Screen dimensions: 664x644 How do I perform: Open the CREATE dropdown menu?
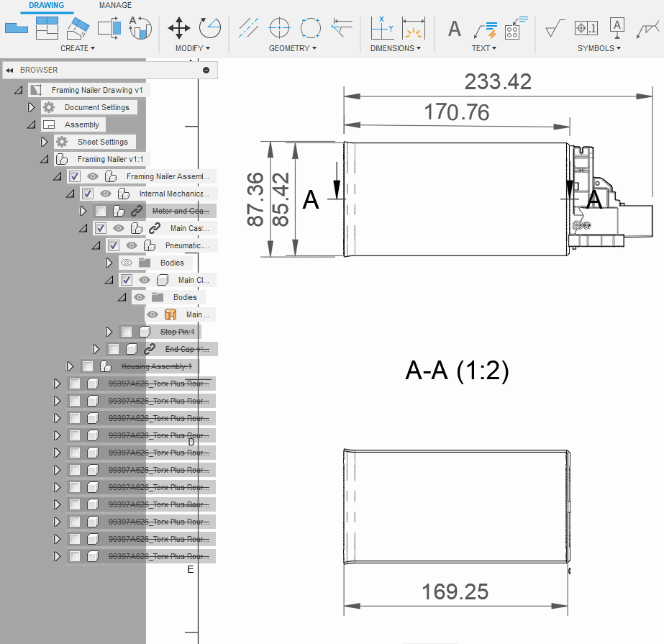[x=78, y=48]
